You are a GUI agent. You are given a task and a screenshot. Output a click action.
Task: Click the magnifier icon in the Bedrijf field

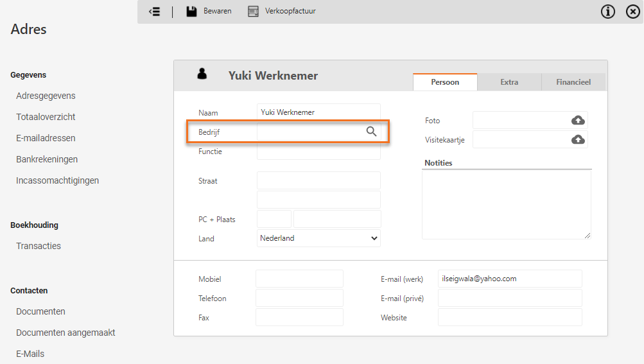371,132
